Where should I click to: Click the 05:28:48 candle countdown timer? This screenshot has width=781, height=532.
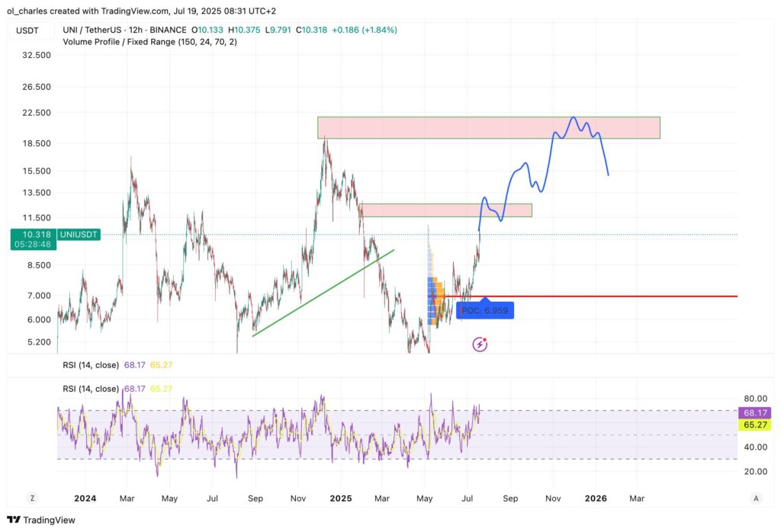click(x=31, y=242)
